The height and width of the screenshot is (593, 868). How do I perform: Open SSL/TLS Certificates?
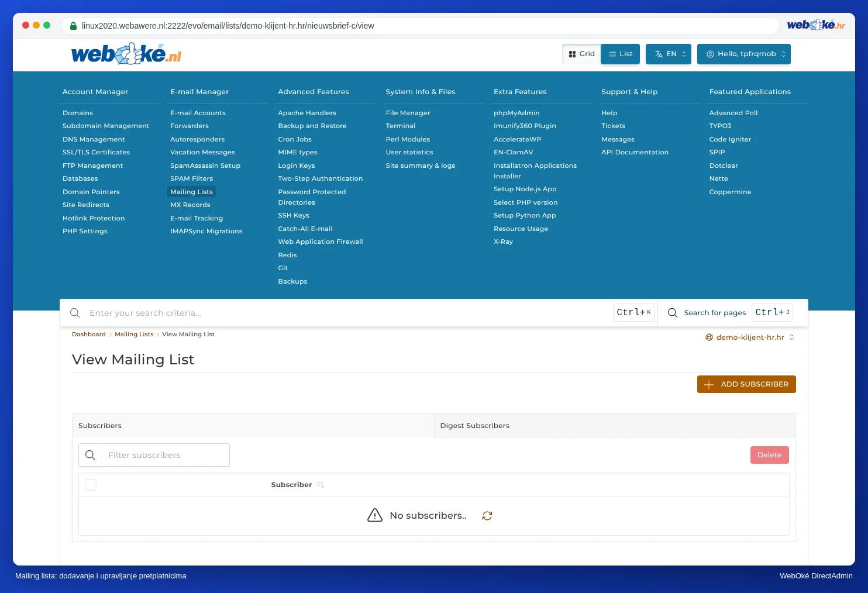click(96, 152)
